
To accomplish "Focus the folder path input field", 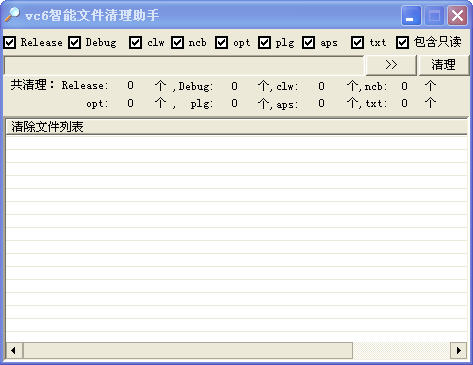I will [x=184, y=65].
